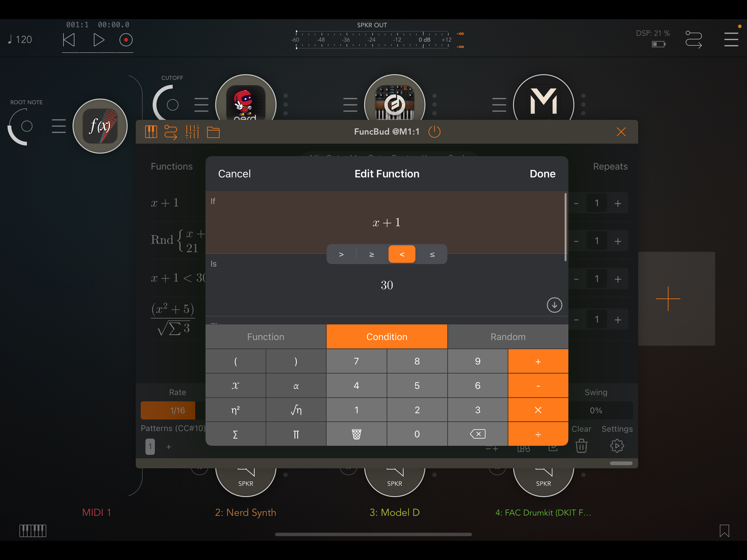Open the Settings gear icon
747x560 pixels.
pyautogui.click(x=617, y=445)
